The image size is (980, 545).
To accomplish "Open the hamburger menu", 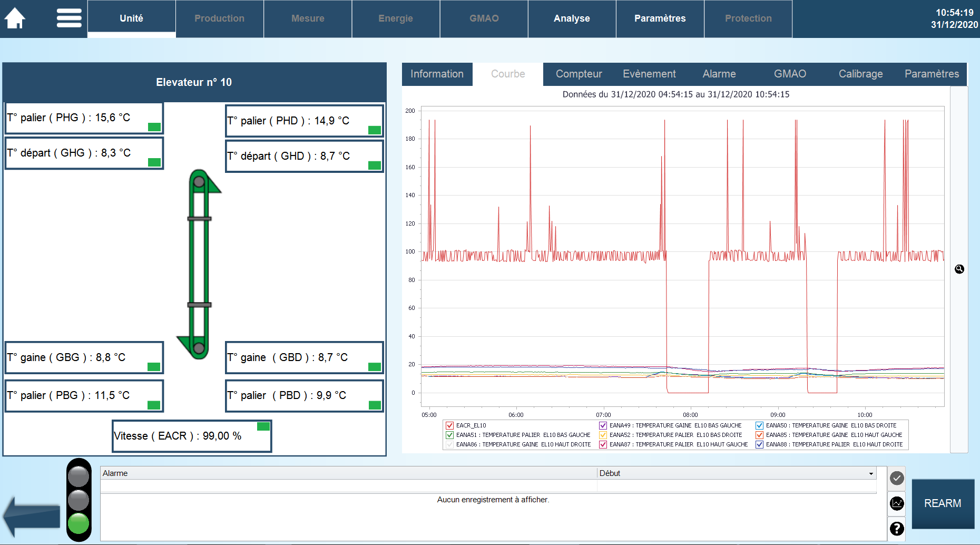I will pyautogui.click(x=69, y=18).
